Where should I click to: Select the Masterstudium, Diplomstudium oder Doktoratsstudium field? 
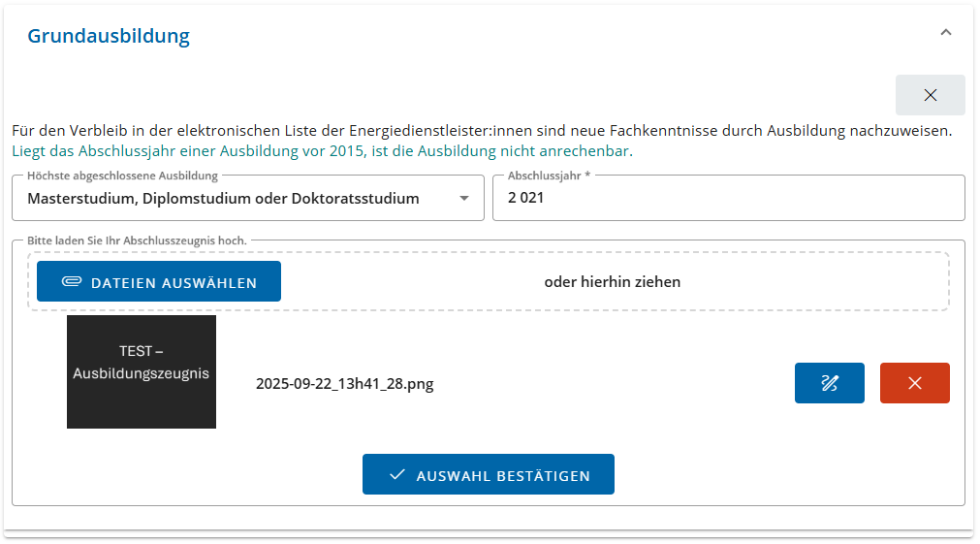pyautogui.click(x=223, y=199)
